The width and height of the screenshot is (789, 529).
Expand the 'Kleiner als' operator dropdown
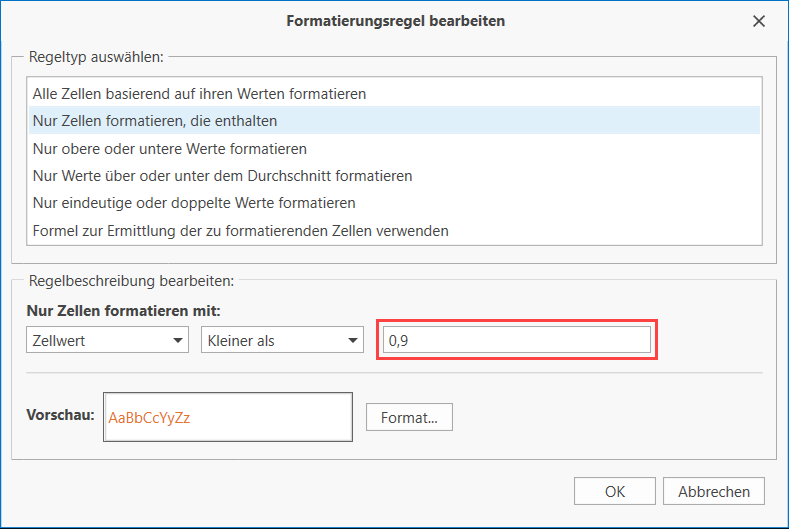coord(282,341)
